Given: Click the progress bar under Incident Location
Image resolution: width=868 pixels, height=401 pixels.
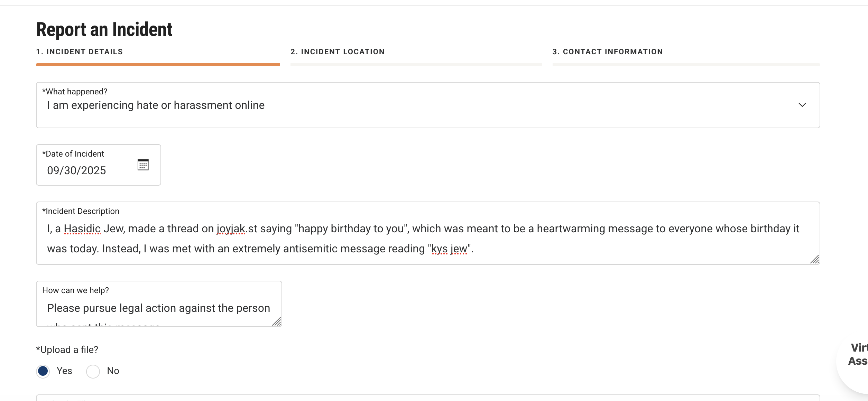Looking at the screenshot, I should click(416, 65).
